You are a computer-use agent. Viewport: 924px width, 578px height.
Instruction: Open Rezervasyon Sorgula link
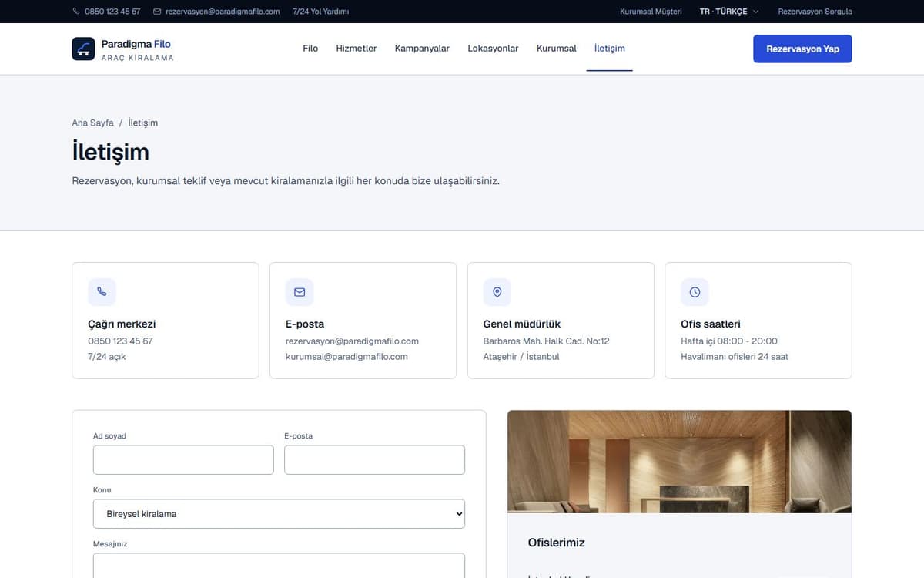coord(815,12)
